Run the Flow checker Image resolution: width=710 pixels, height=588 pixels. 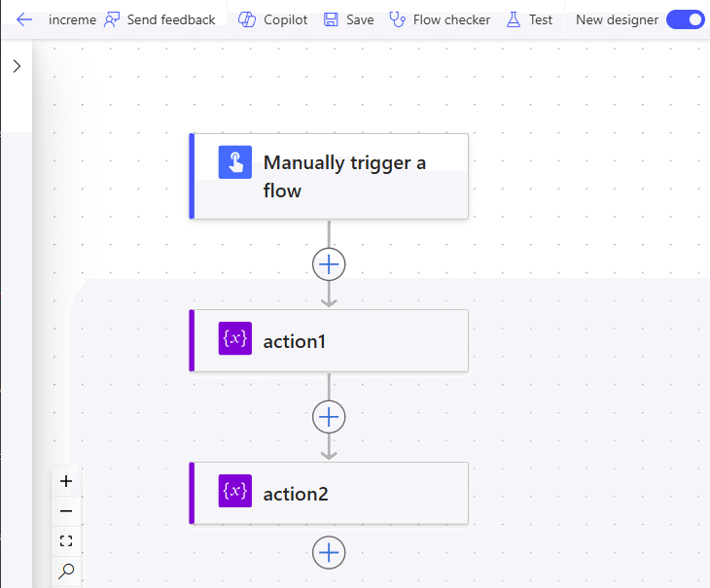[440, 19]
